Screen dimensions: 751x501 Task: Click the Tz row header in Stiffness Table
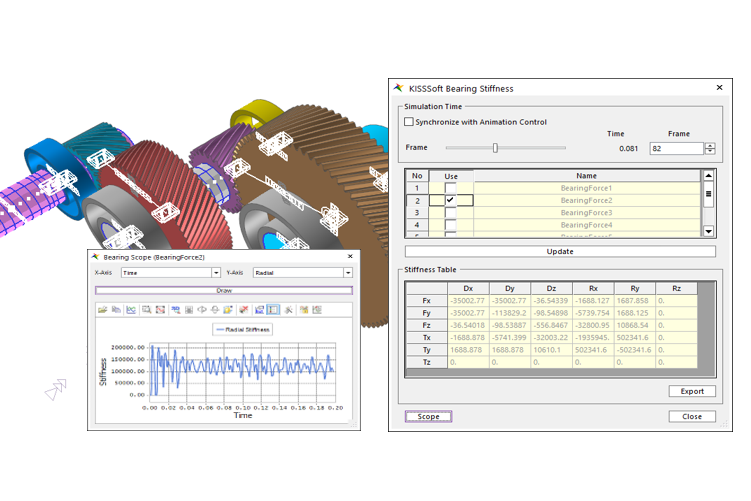pos(426,362)
